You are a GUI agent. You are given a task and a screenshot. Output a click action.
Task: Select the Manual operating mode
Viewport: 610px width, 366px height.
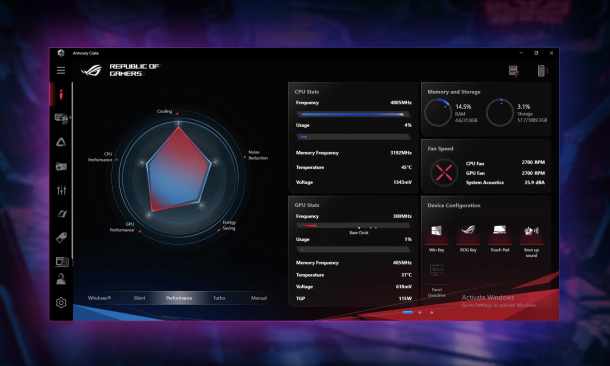pyautogui.click(x=259, y=298)
